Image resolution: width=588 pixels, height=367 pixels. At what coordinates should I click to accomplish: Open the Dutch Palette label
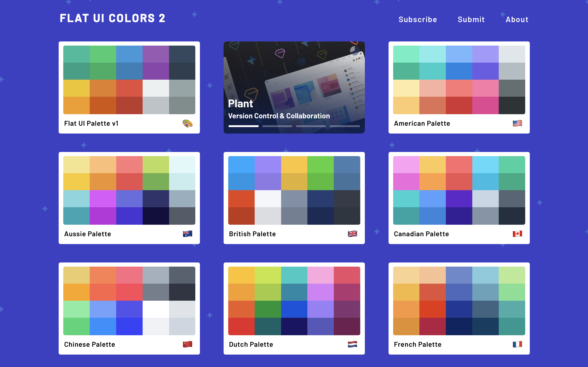(x=251, y=344)
